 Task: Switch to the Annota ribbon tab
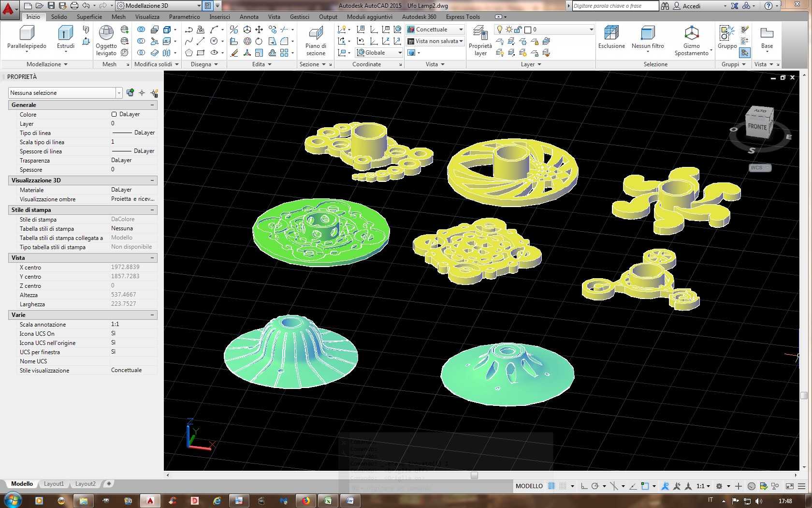tap(249, 17)
